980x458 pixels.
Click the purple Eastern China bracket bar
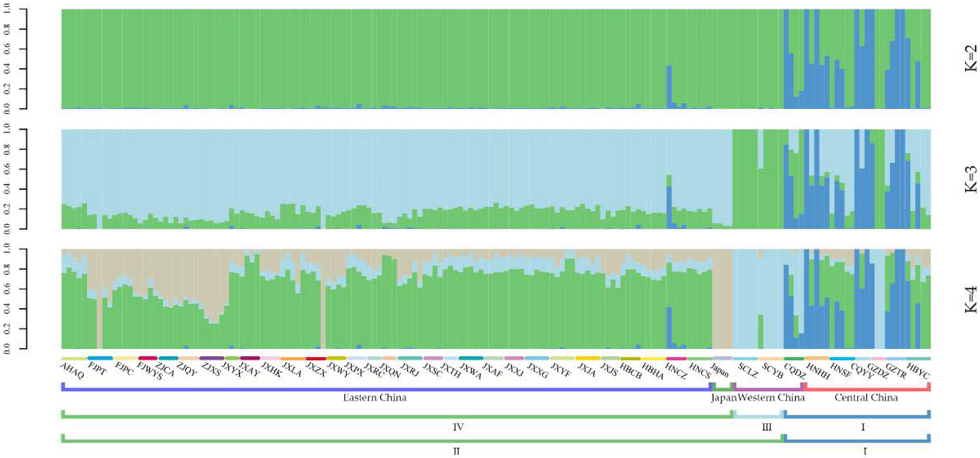pos(386,390)
